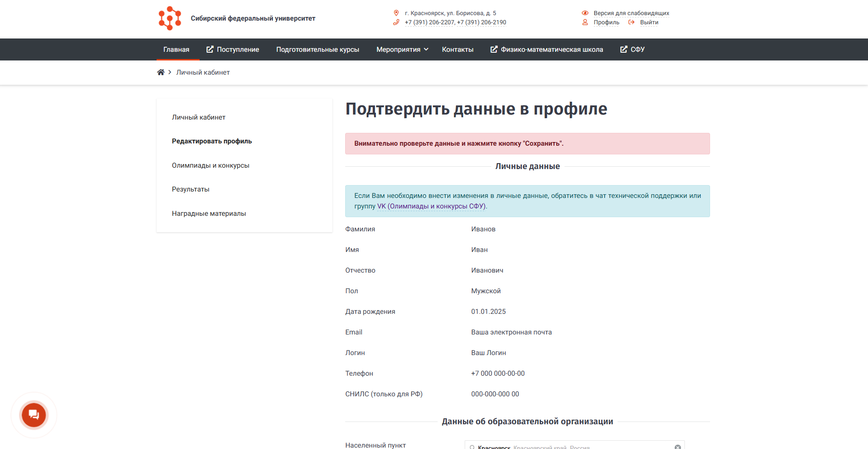The width and height of the screenshot is (868, 449).
Task: Click the home icon in breadcrumbs
Action: click(x=161, y=72)
